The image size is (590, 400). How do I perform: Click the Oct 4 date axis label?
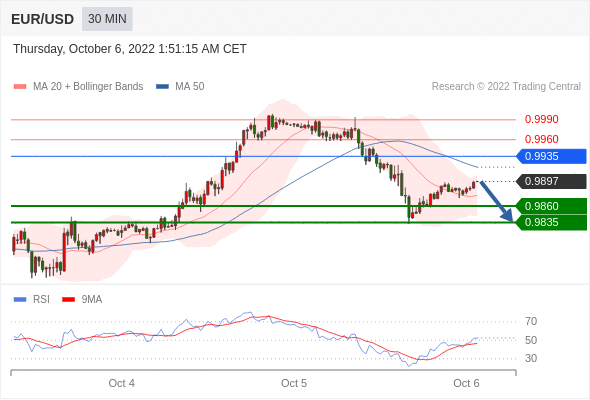tap(122, 383)
